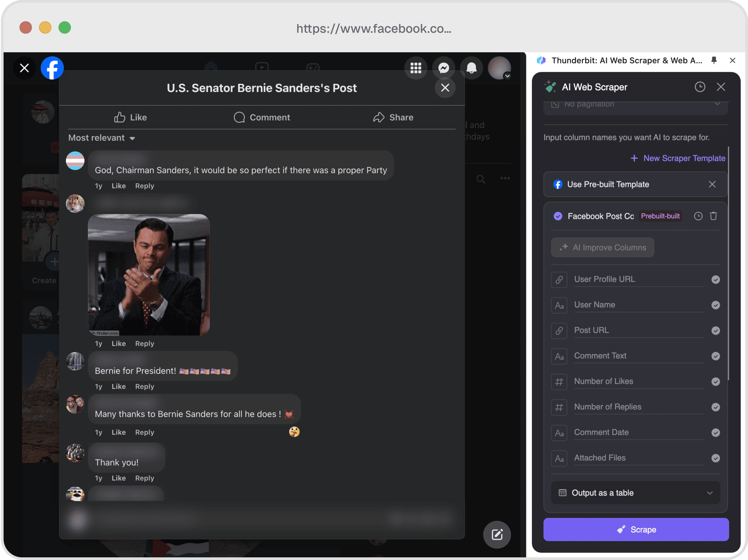Open the notifications bell
Viewport: 748px width, 560px height.
(x=471, y=68)
